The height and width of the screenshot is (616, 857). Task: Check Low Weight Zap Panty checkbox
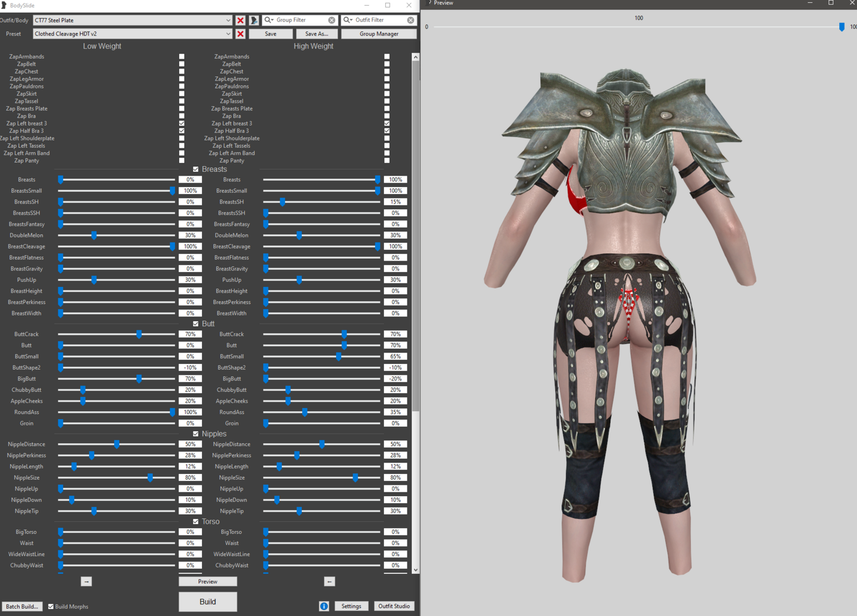click(x=181, y=160)
